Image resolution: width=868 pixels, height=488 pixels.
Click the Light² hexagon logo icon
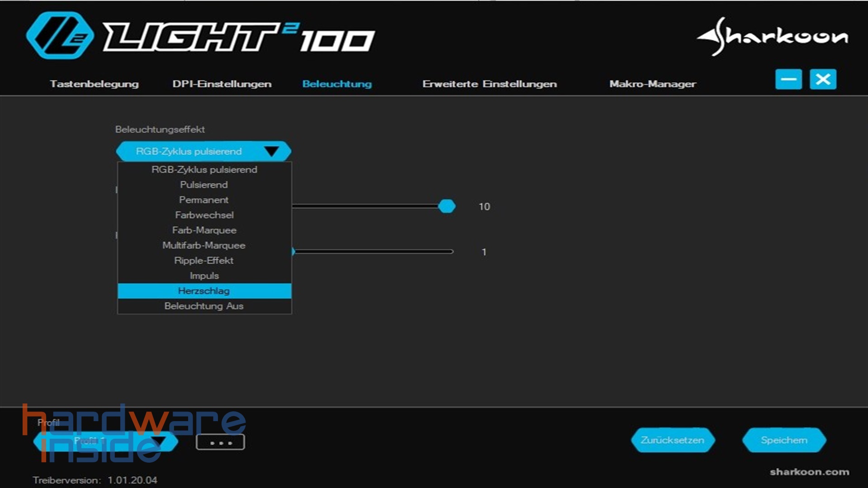(60, 35)
